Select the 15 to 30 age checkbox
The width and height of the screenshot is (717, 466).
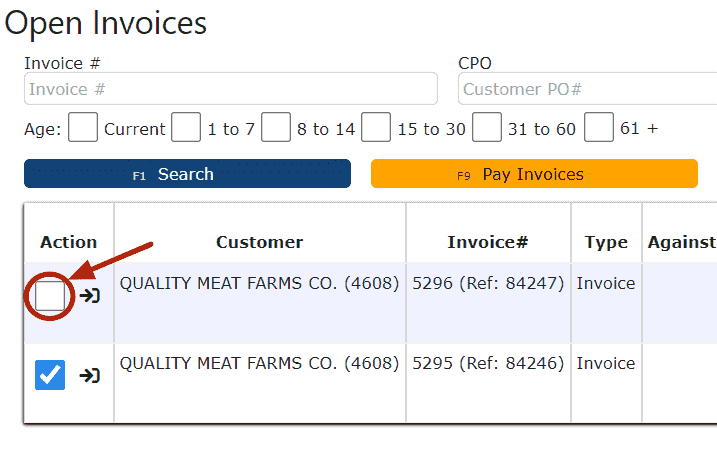pyautogui.click(x=376, y=128)
